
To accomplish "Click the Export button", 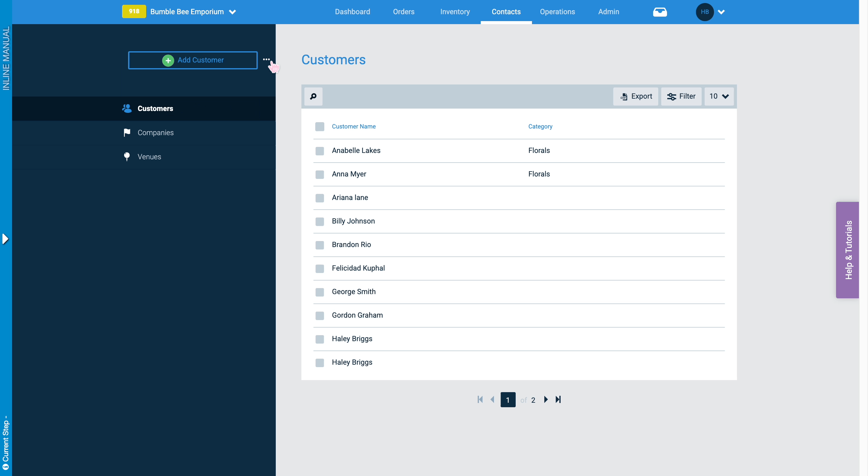I will [635, 97].
